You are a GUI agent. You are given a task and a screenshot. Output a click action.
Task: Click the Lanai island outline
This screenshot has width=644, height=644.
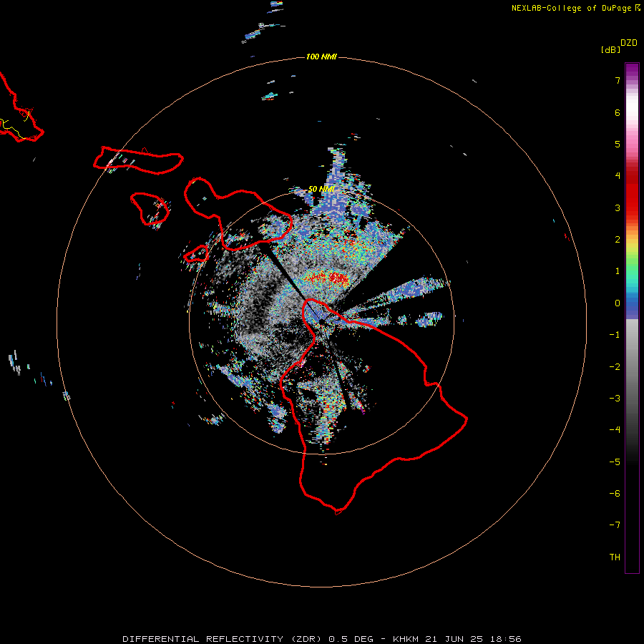click(150, 209)
